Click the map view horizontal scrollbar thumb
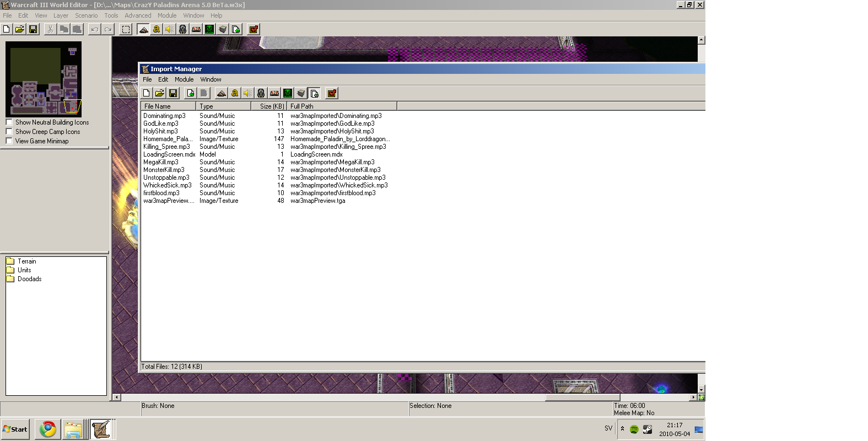 [x=583, y=397]
